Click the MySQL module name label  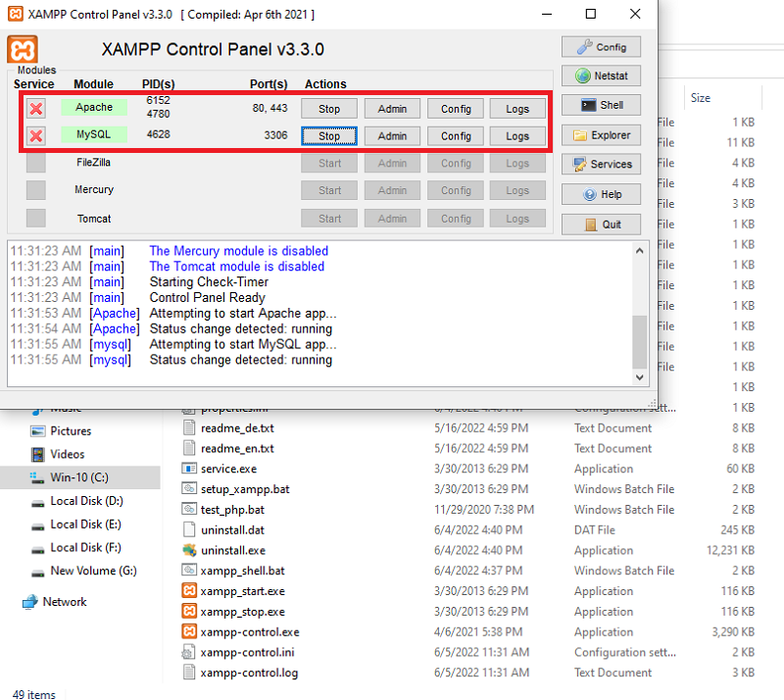tap(94, 134)
